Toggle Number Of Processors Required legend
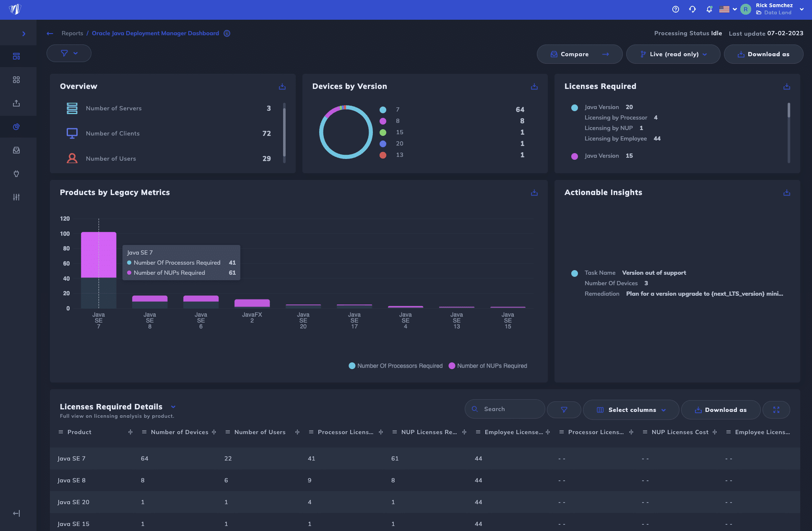Viewport: 812px width, 531px height. [396, 366]
